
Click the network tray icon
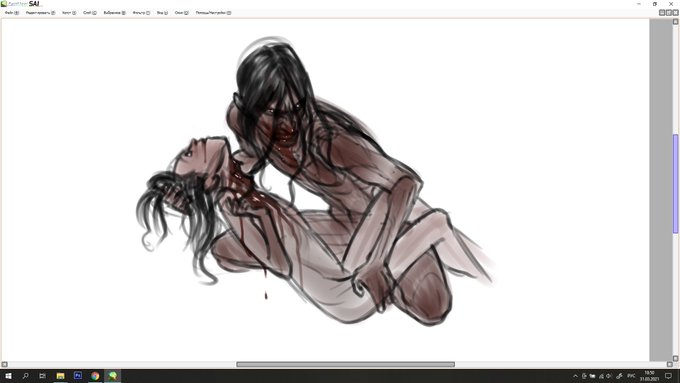[601, 376]
